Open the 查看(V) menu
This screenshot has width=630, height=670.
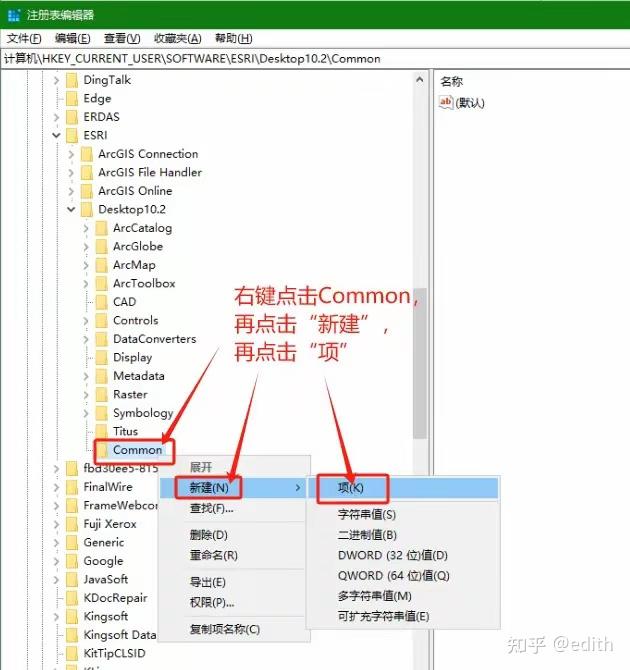pyautogui.click(x=122, y=39)
